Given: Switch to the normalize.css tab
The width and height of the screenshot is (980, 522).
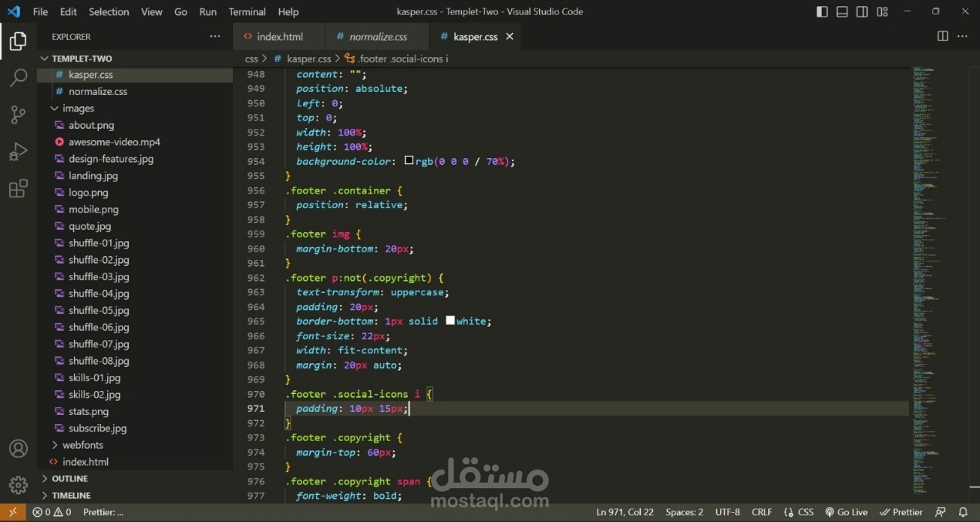Looking at the screenshot, I should [x=377, y=36].
